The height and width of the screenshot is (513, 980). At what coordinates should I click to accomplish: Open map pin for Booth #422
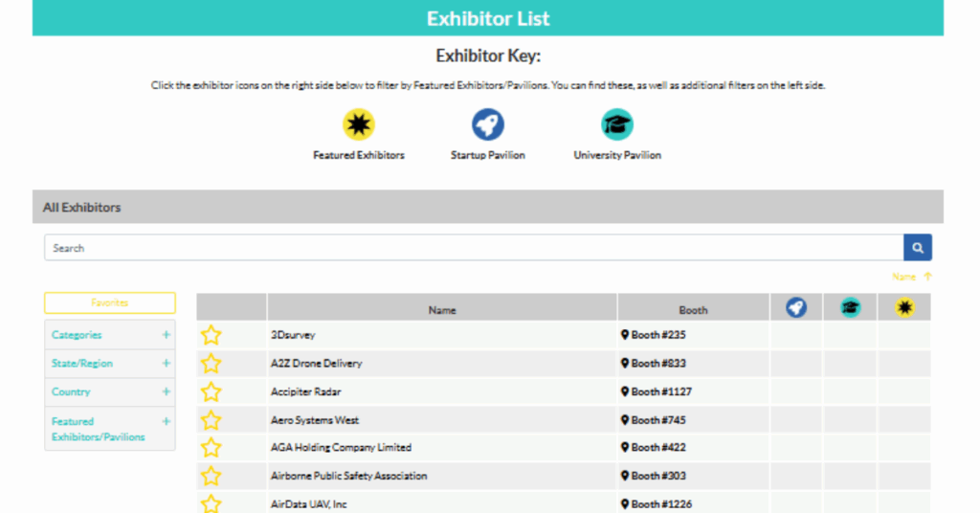click(624, 447)
